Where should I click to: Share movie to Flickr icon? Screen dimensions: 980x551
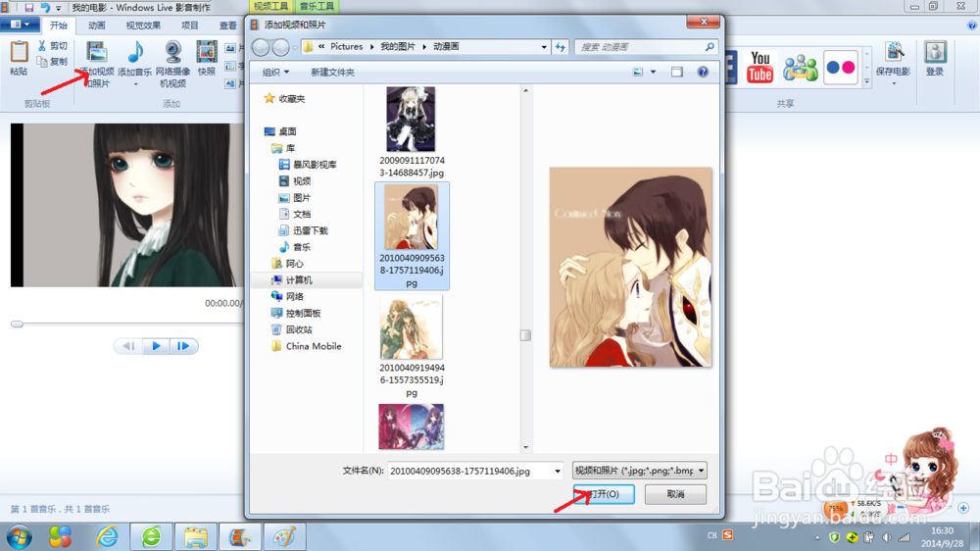coord(841,67)
